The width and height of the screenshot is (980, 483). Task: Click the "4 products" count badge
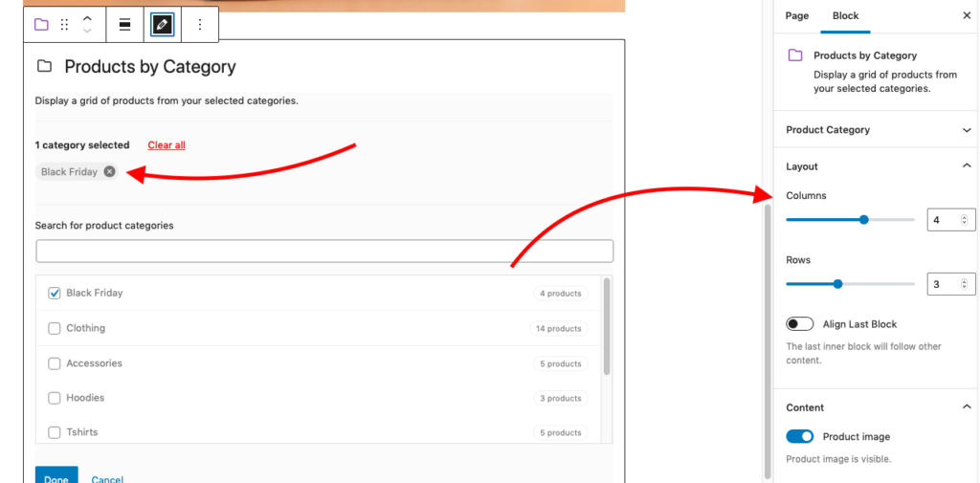(561, 293)
